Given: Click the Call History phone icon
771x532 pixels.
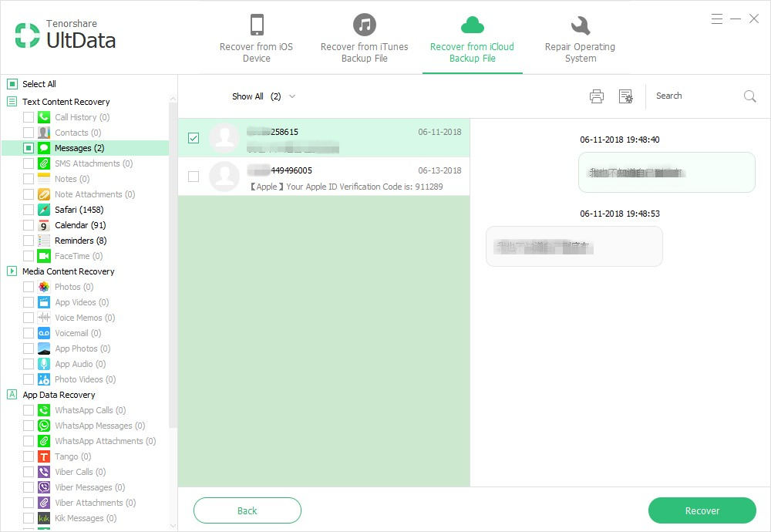Looking at the screenshot, I should pos(44,117).
